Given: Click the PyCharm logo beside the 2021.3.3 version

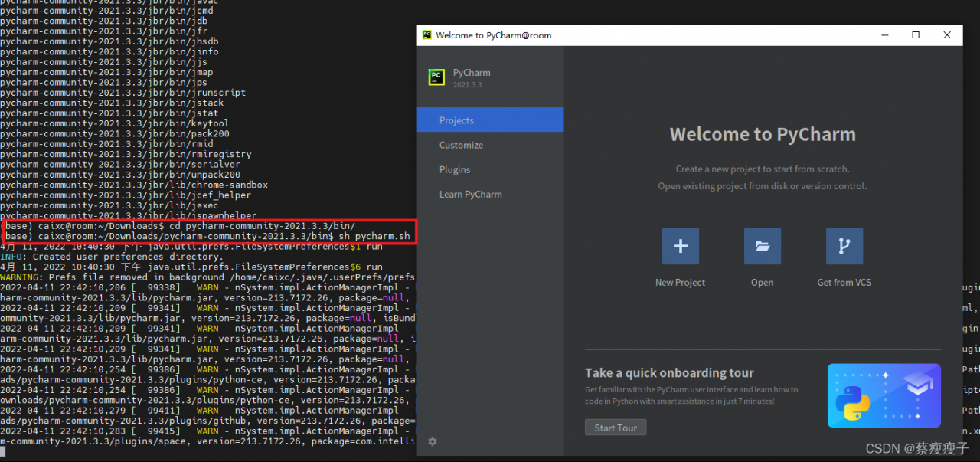Looking at the screenshot, I should (x=436, y=77).
